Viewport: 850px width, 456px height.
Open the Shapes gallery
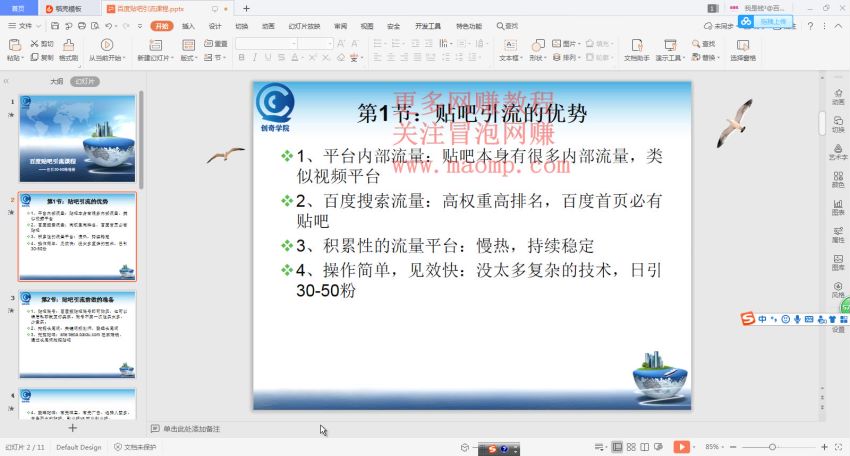[x=538, y=49]
